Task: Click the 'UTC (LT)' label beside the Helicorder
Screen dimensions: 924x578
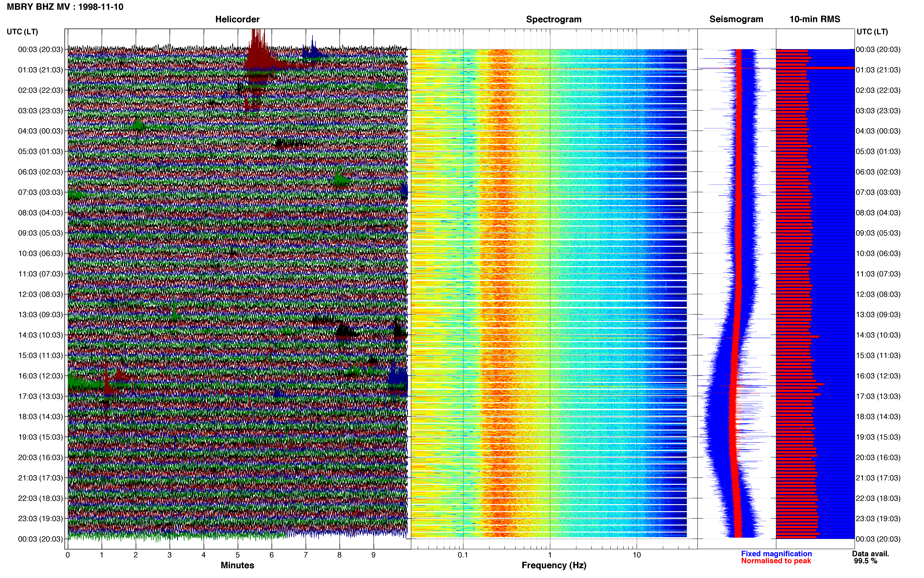Action: tap(22, 32)
